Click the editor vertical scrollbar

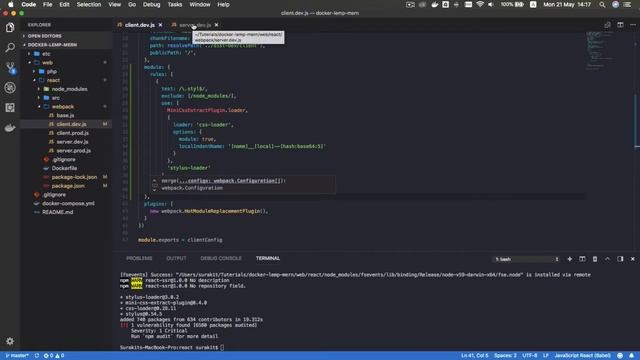tap(637, 121)
